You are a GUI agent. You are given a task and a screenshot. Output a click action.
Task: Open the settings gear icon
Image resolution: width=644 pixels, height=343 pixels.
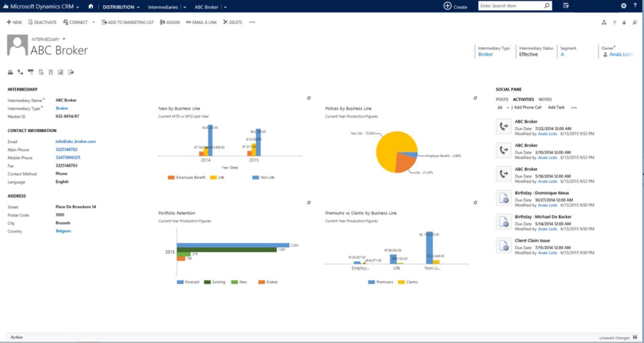coord(623,6)
